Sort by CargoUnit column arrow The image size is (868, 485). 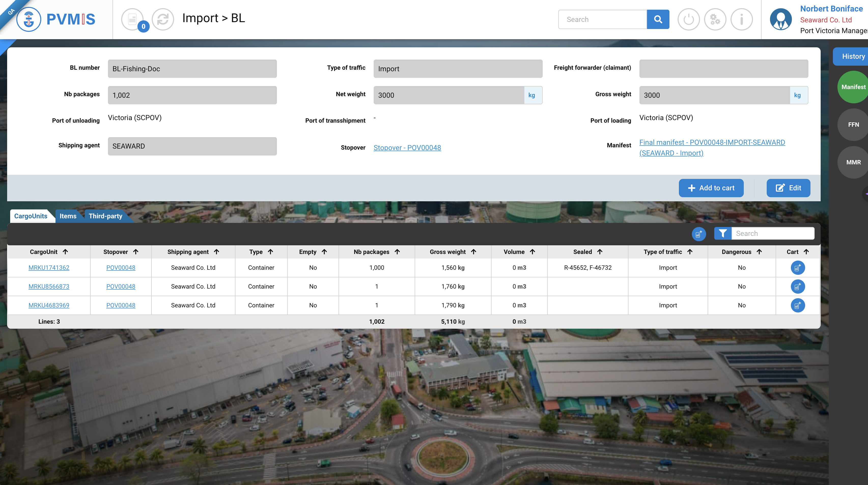coord(65,252)
